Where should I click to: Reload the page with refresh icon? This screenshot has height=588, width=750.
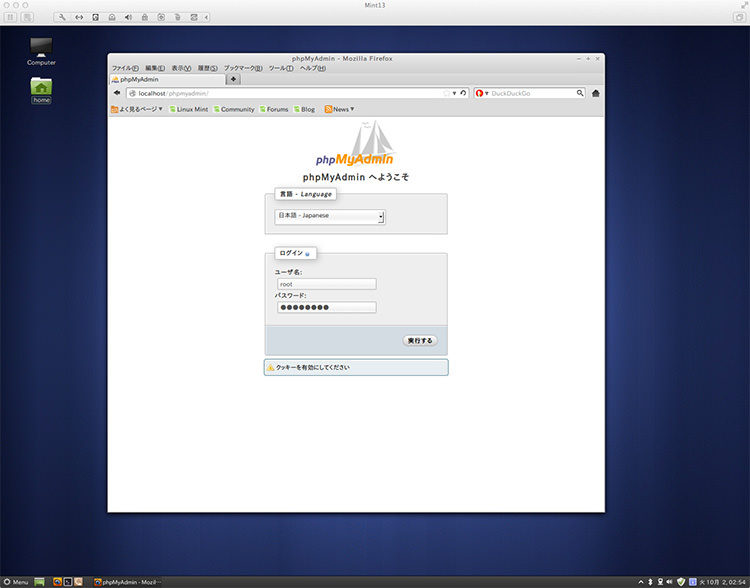463,93
